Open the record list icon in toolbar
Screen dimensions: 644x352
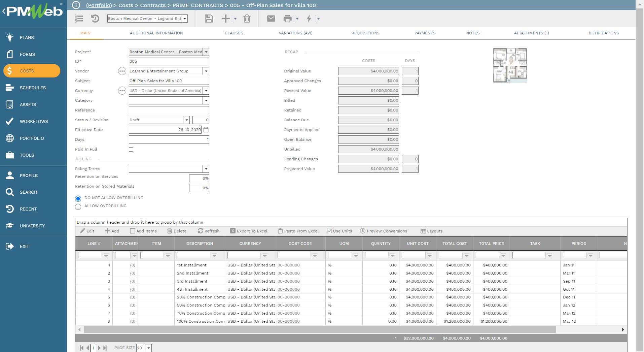point(79,19)
